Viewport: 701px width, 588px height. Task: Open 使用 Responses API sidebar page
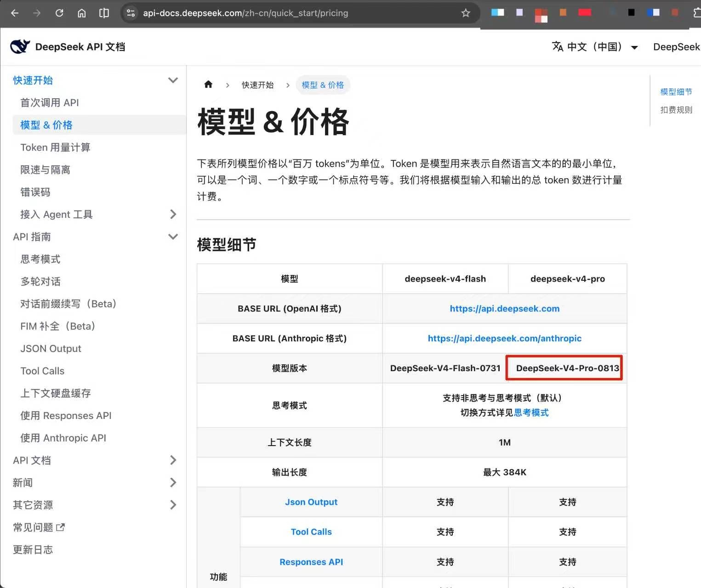(x=66, y=416)
